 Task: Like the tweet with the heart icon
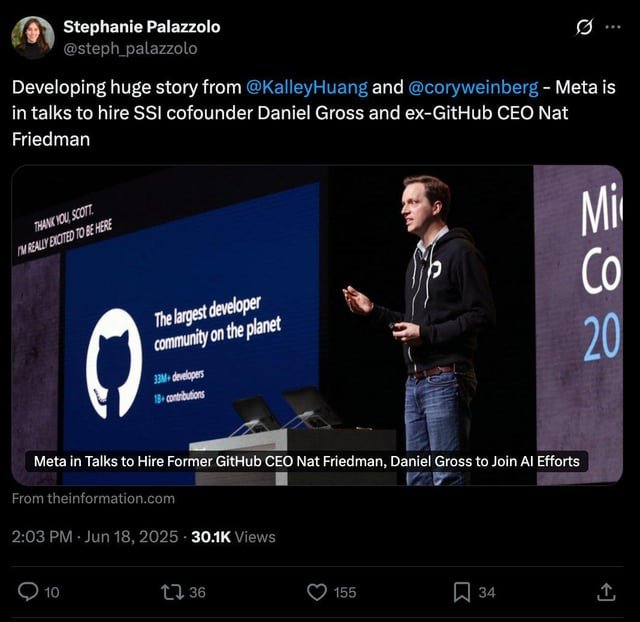(x=317, y=592)
